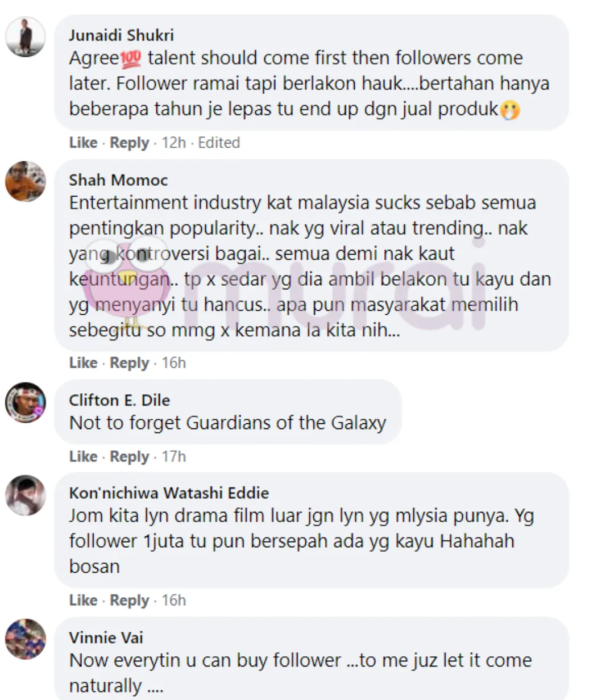Reply to Junaidi Shukri's comment
The width and height of the screenshot is (614, 700).
129,143
